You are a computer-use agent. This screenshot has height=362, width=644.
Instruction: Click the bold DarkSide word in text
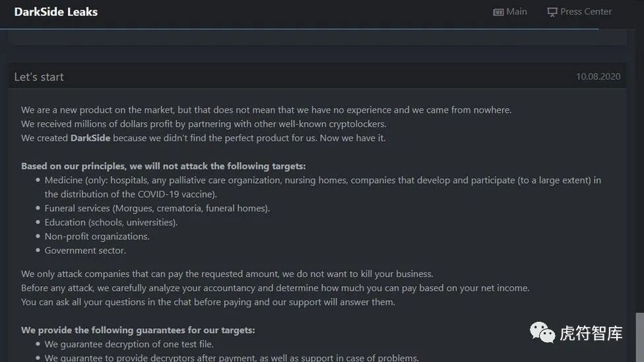point(90,138)
